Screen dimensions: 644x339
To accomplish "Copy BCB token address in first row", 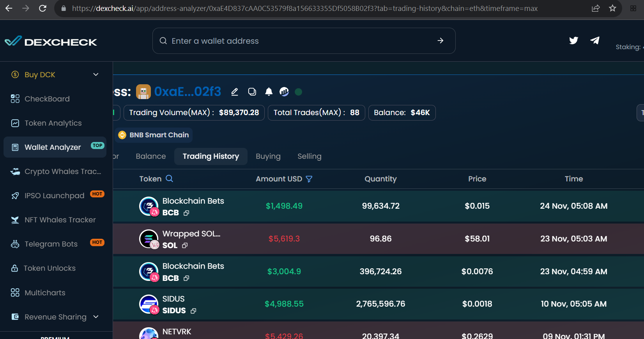I will [186, 213].
